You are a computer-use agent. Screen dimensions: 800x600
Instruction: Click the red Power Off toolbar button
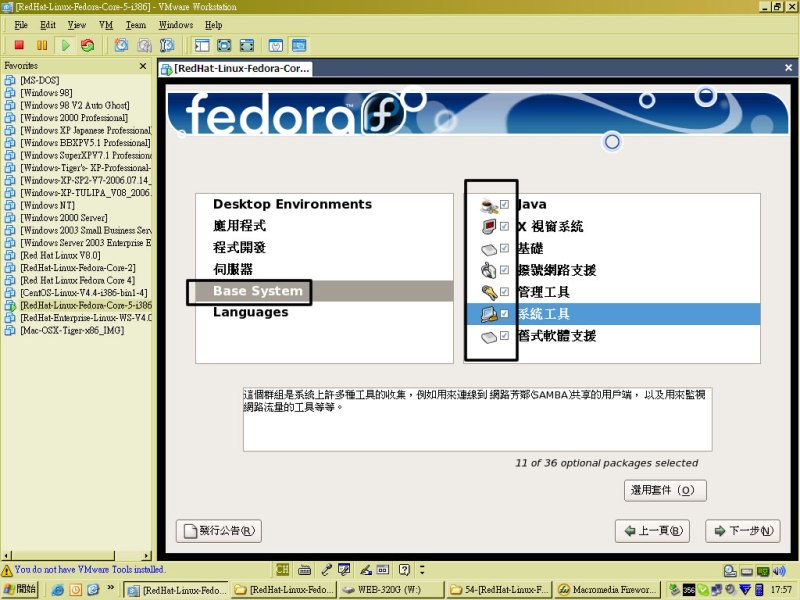click(x=19, y=45)
